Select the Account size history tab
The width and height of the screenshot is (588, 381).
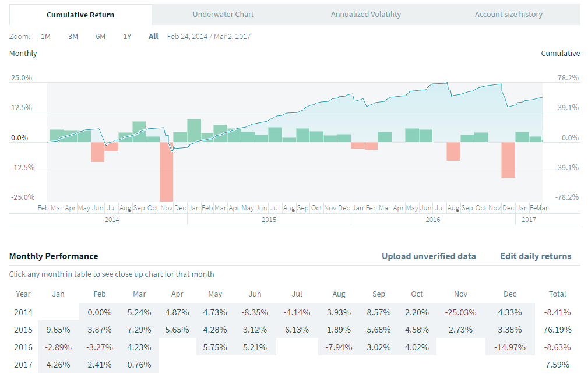click(x=508, y=15)
